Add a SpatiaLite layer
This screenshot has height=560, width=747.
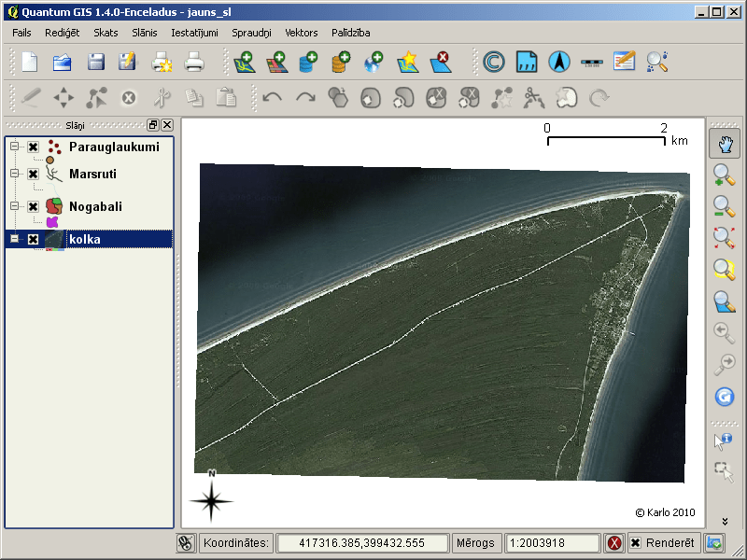[341, 63]
